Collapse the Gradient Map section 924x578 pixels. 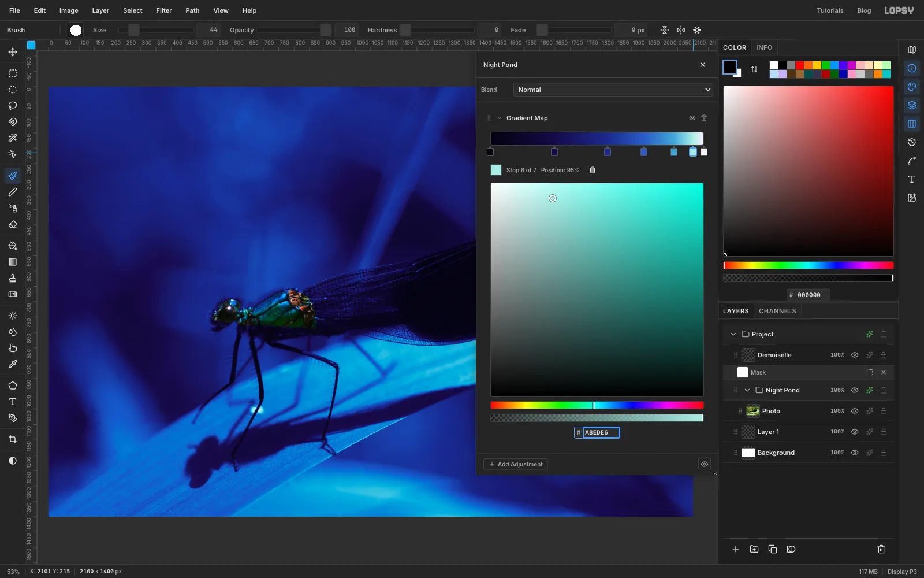pos(500,118)
